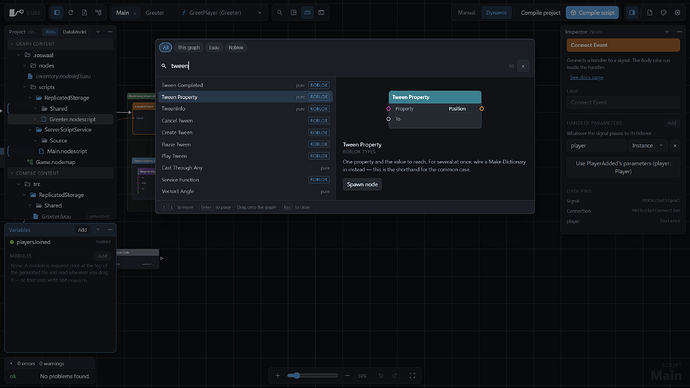690x388 pixels.
Task: Select TweenInfo search result
Action: pyautogui.click(x=246, y=109)
